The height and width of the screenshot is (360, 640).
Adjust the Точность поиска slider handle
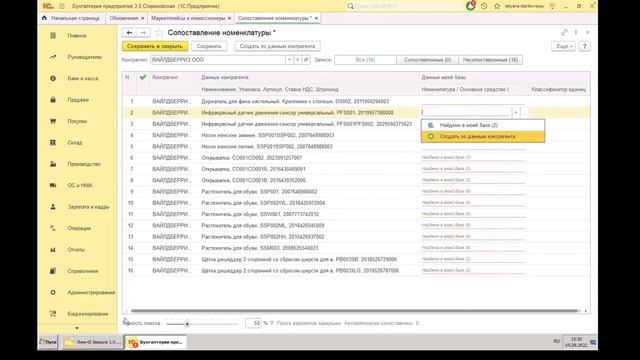tap(187, 324)
